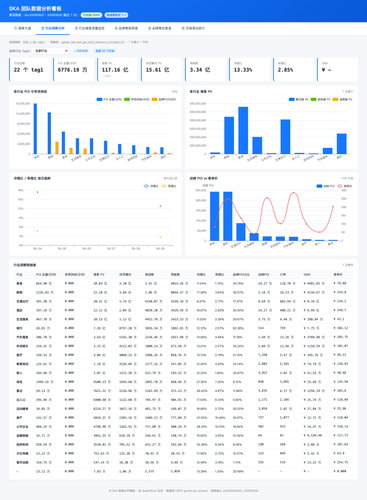
Task: Select the 3.34 亿 KPI card
Action: pos(206,69)
